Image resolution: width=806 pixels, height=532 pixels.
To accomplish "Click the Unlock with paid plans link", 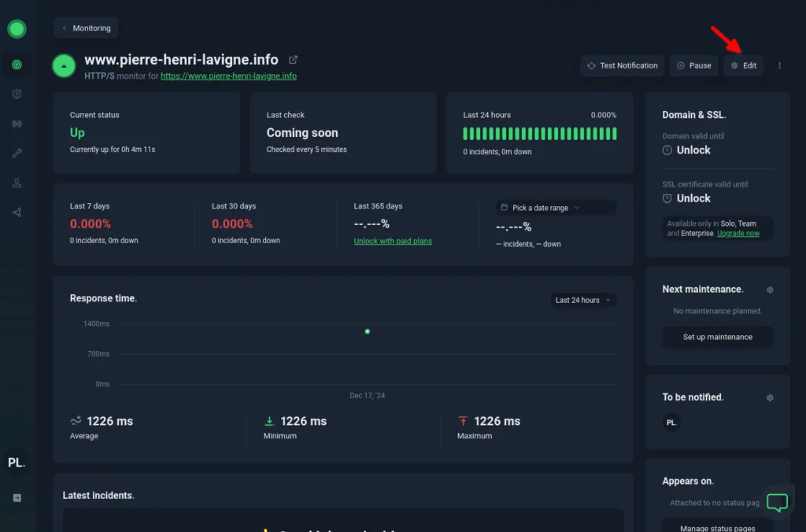I will pos(393,241).
